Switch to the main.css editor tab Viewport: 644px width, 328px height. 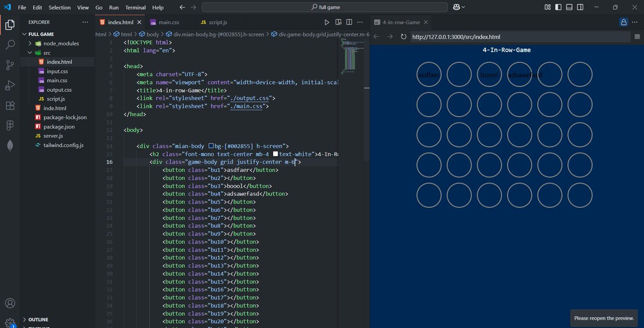tap(167, 23)
